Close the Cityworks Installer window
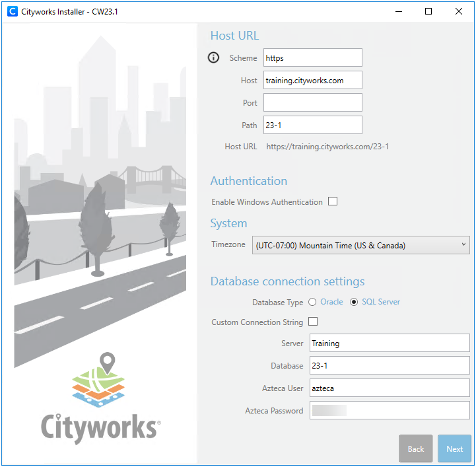 [459, 11]
